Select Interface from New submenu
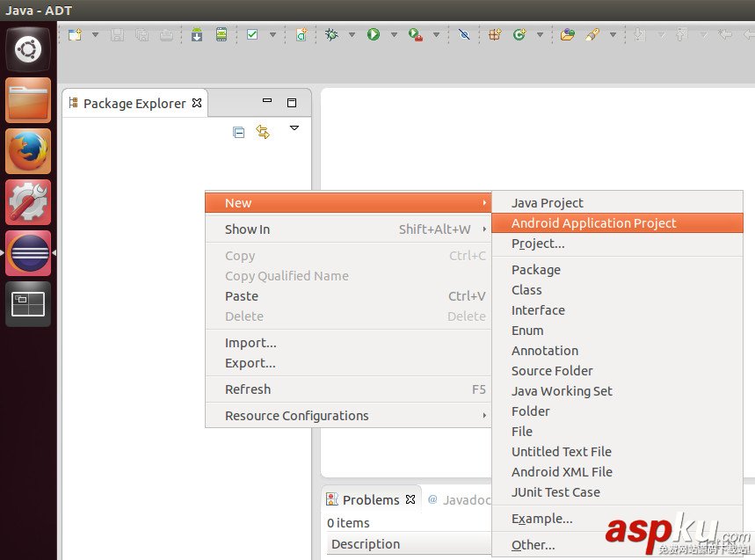Screen dimensions: 755x560 pyautogui.click(x=617, y=310)
